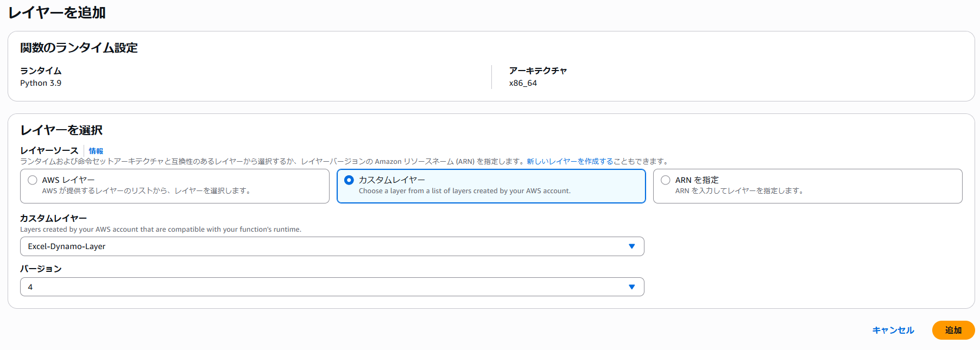Click the 'Choose a layer from a list' description

click(x=465, y=191)
